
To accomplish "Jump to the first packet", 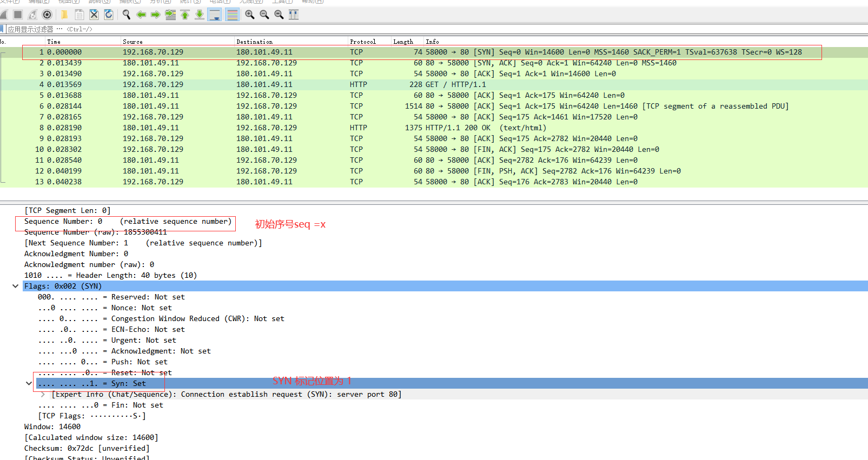I will point(185,15).
